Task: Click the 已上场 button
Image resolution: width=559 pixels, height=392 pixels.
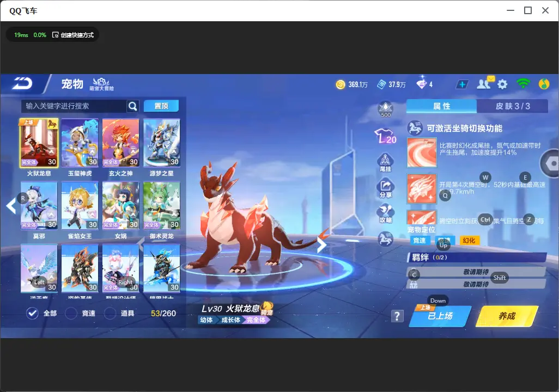Action: (440, 316)
